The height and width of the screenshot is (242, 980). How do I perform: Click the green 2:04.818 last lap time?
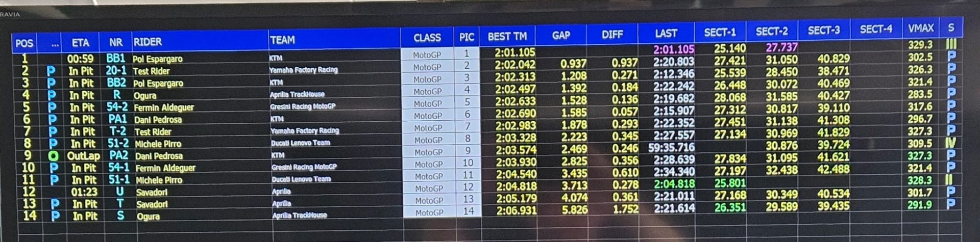click(x=674, y=184)
